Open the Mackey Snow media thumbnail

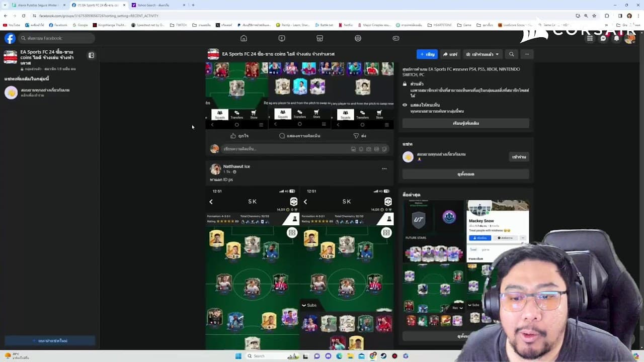tap(498, 231)
